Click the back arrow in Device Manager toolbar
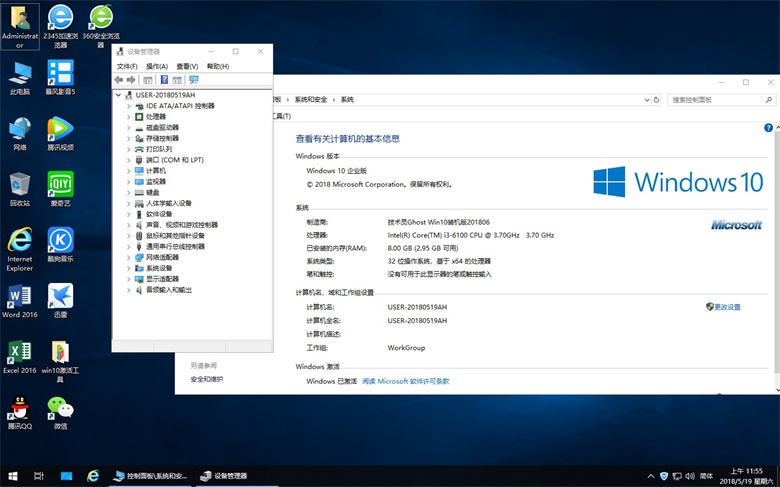The height and width of the screenshot is (487, 780). [119, 80]
